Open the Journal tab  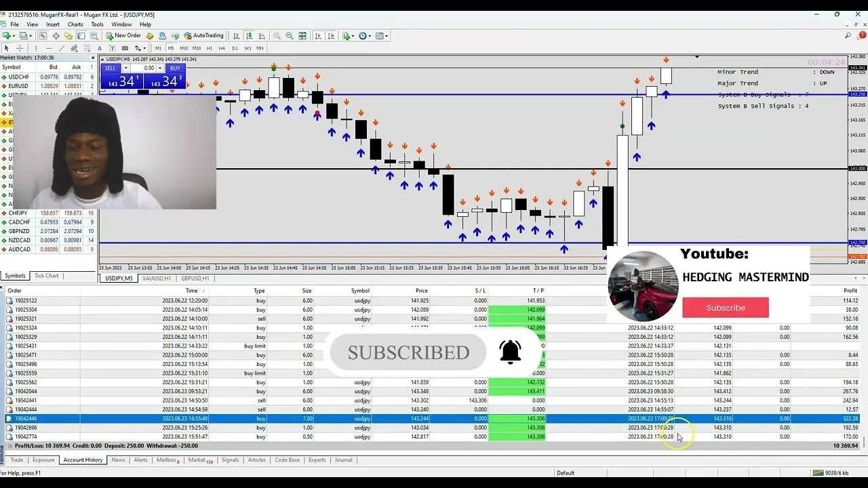344,460
